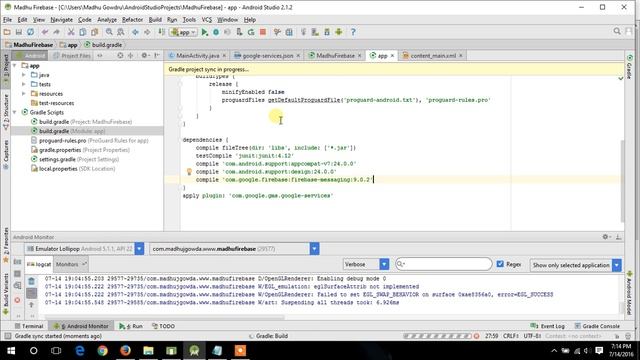This screenshot has height=360, width=640.
Task: Click the Back navigation arrow
Action: pyautogui.click(x=135, y=32)
